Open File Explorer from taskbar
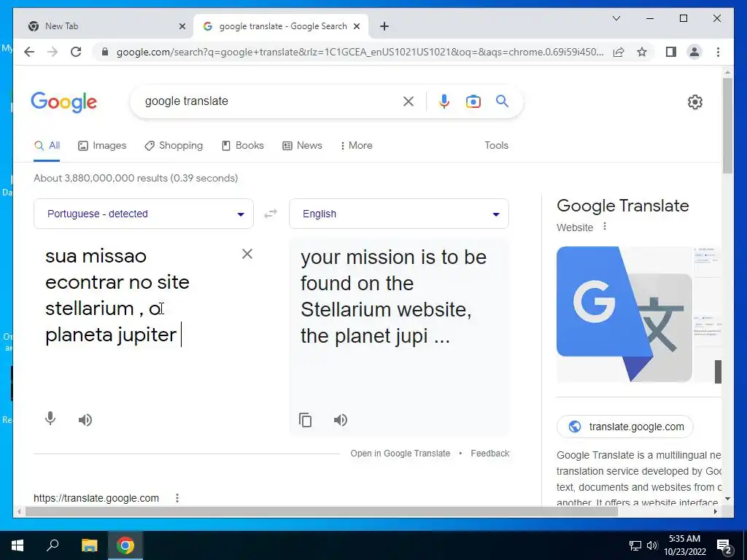 click(x=89, y=545)
